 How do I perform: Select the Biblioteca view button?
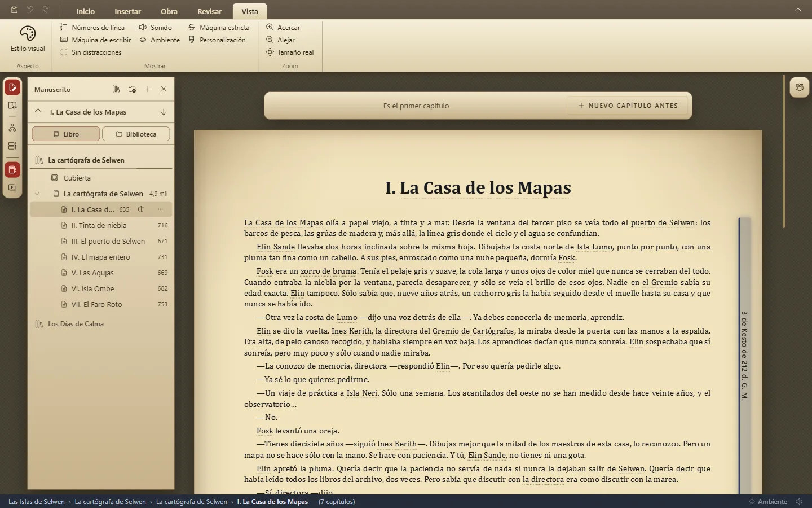click(136, 134)
